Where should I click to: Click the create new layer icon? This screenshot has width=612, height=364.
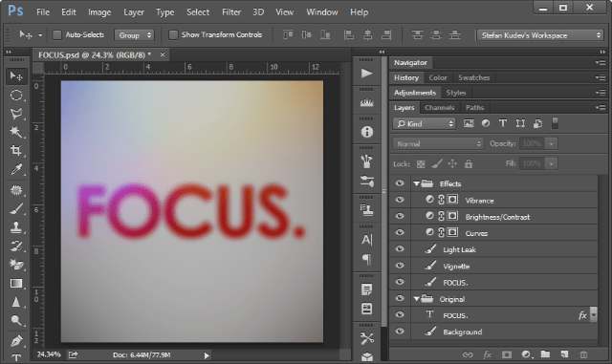coord(564,354)
